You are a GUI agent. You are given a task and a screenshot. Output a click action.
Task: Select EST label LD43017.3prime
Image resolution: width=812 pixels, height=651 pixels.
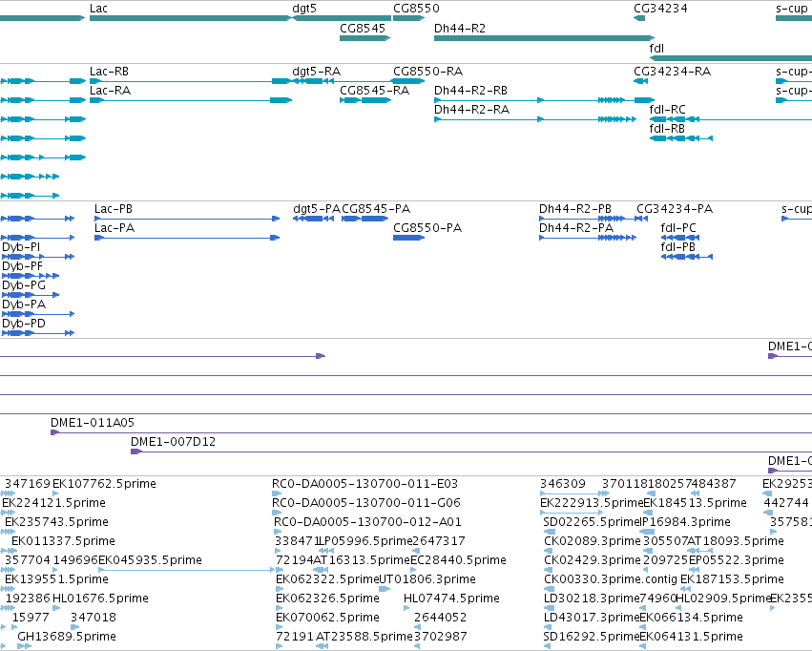[592, 618]
